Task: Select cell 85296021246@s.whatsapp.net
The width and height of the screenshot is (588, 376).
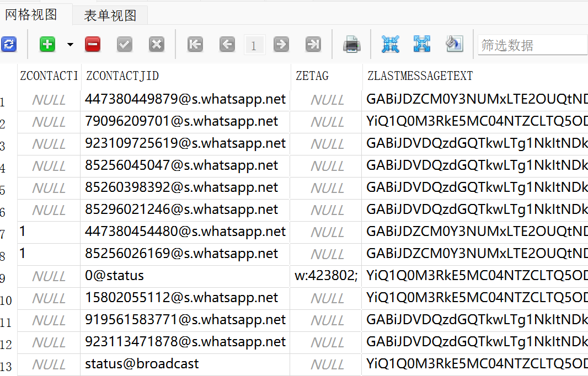Action: (185, 210)
